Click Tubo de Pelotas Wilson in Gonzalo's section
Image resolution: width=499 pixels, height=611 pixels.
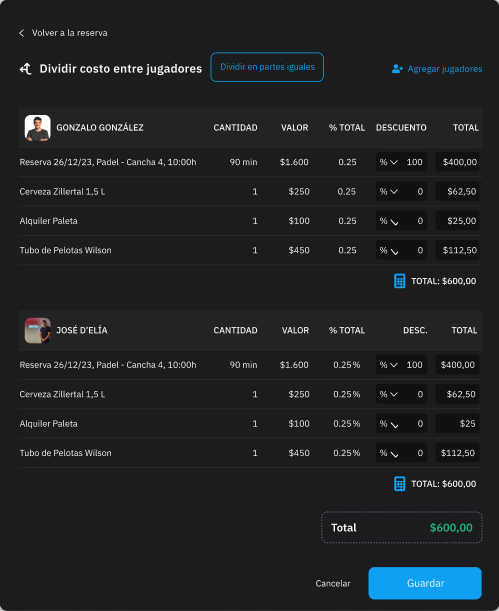(65, 250)
